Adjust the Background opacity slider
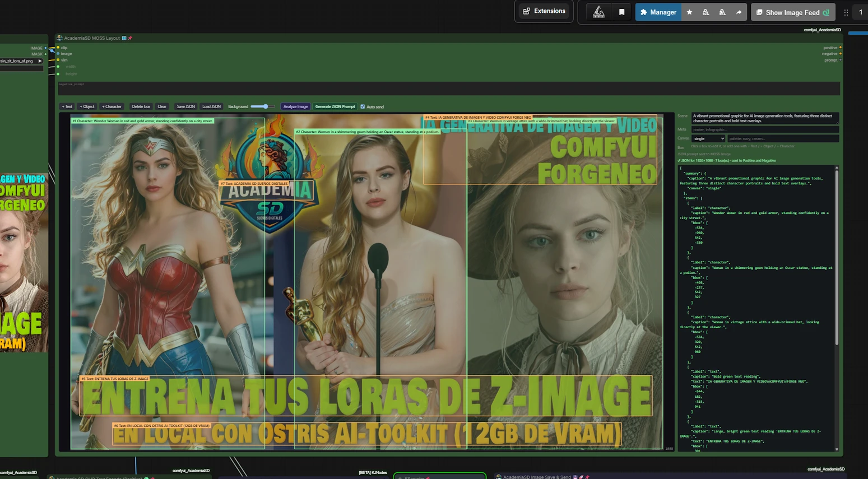 [262, 106]
